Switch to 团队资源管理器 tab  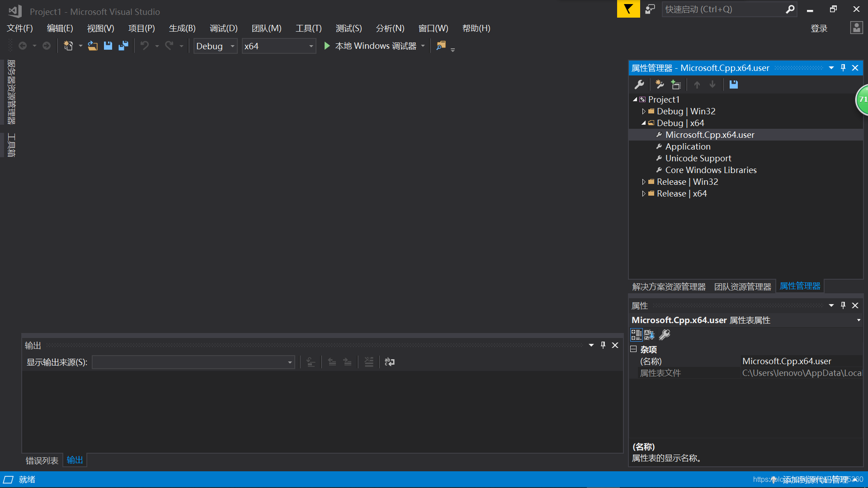(x=743, y=286)
